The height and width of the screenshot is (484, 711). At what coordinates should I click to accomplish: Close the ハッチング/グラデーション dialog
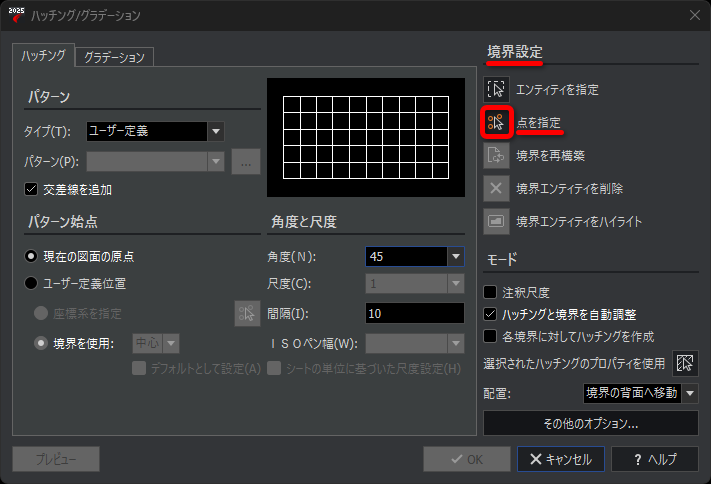point(695,15)
